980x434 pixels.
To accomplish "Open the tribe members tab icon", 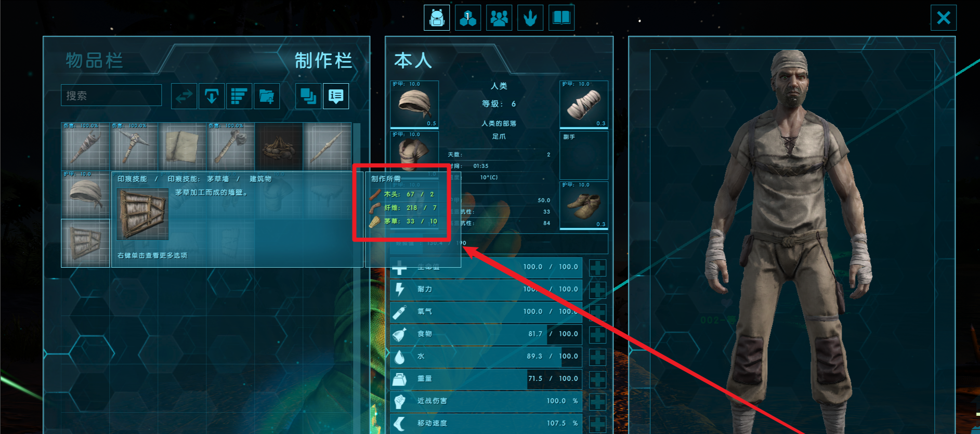I will (x=499, y=18).
